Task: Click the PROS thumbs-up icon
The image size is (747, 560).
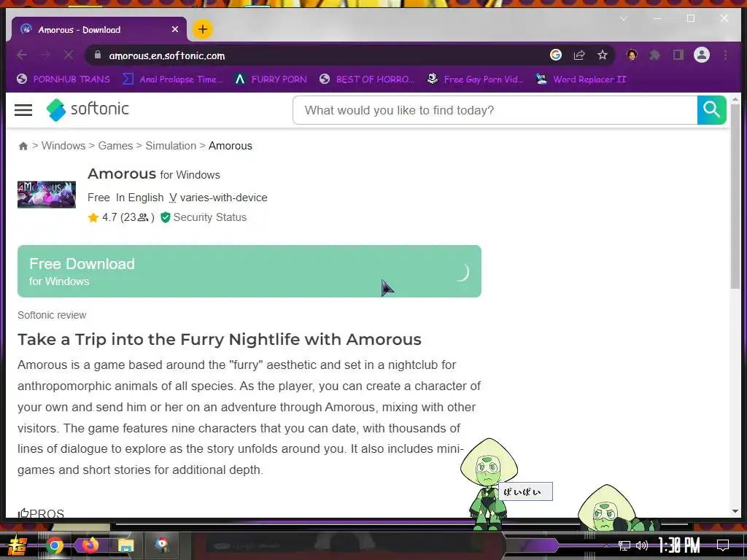Action: pyautogui.click(x=23, y=513)
